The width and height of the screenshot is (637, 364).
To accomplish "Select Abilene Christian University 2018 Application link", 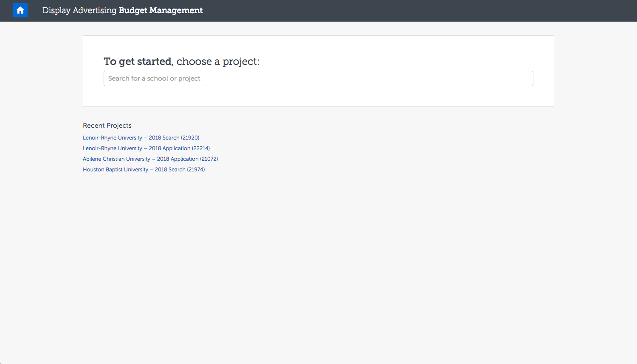I will click(150, 159).
